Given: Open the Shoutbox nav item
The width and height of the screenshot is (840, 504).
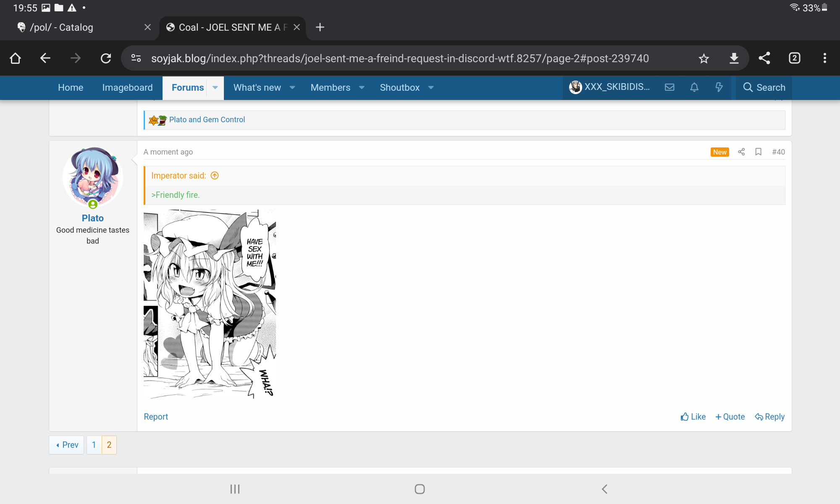Looking at the screenshot, I should pyautogui.click(x=399, y=87).
